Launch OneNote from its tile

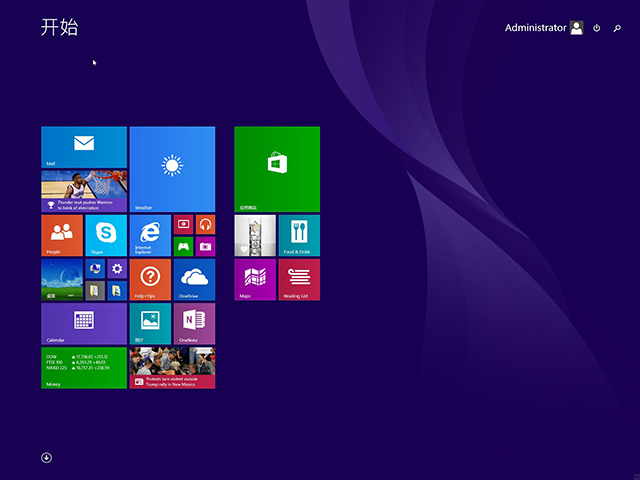[194, 324]
